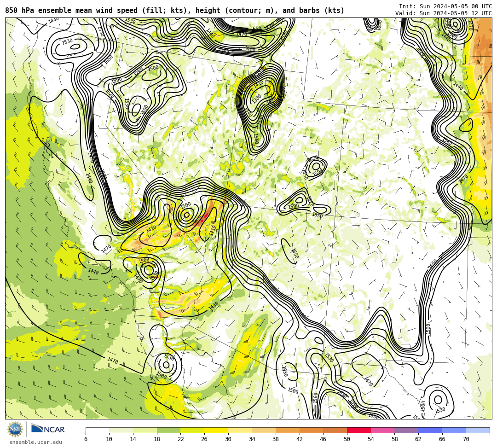
Task: Click the colorbar tick label 70
Action: tap(466, 439)
